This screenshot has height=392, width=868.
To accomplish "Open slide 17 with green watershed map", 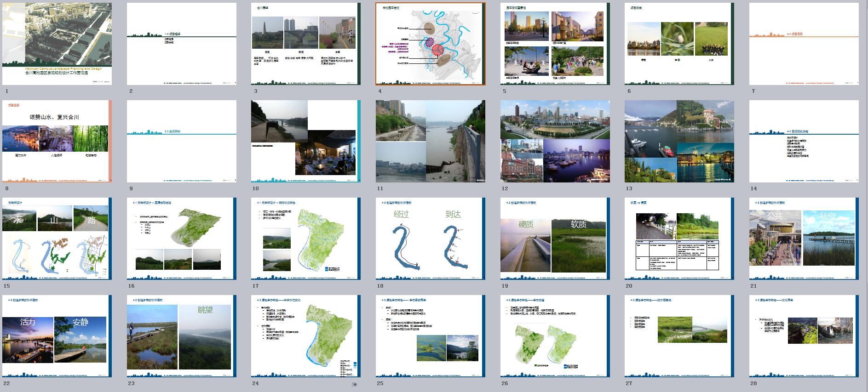I will 306,239.
